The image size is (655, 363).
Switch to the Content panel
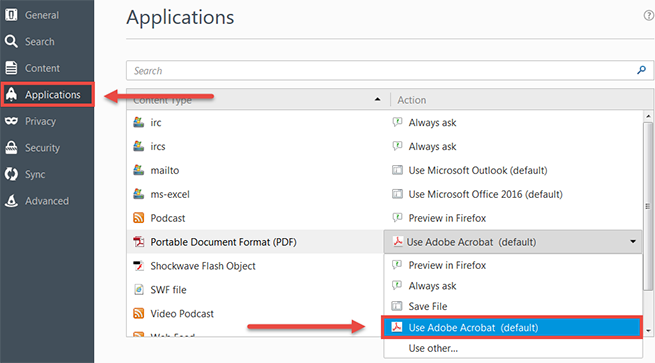(x=47, y=68)
